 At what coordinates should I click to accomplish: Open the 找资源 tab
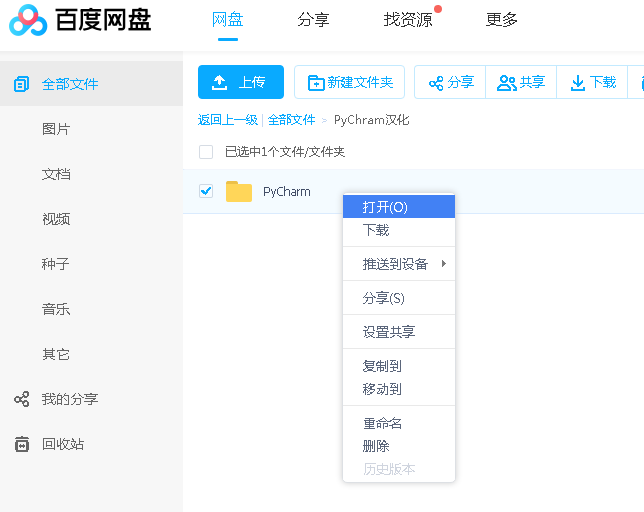click(408, 20)
